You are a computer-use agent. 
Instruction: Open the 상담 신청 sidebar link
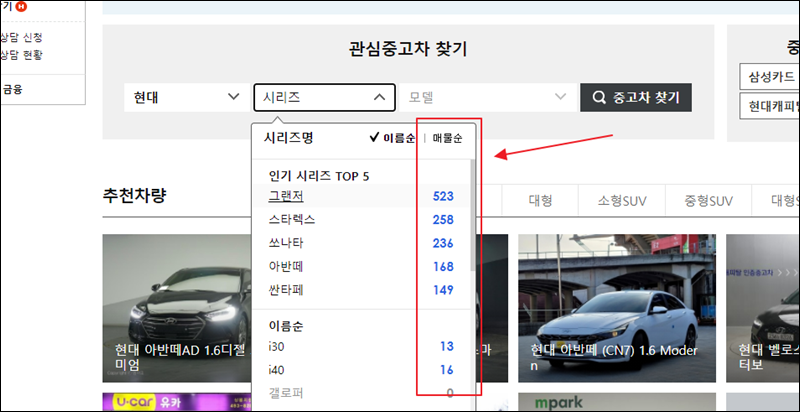click(21, 37)
